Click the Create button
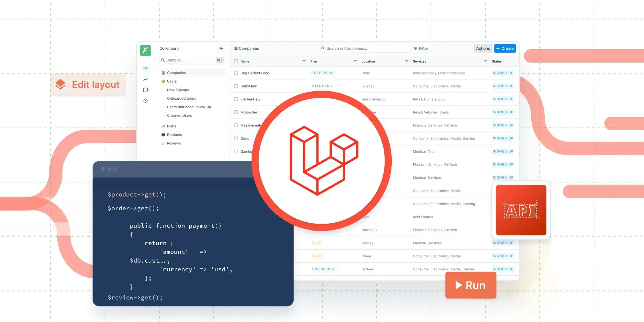This screenshot has height=322, width=644. coord(505,48)
